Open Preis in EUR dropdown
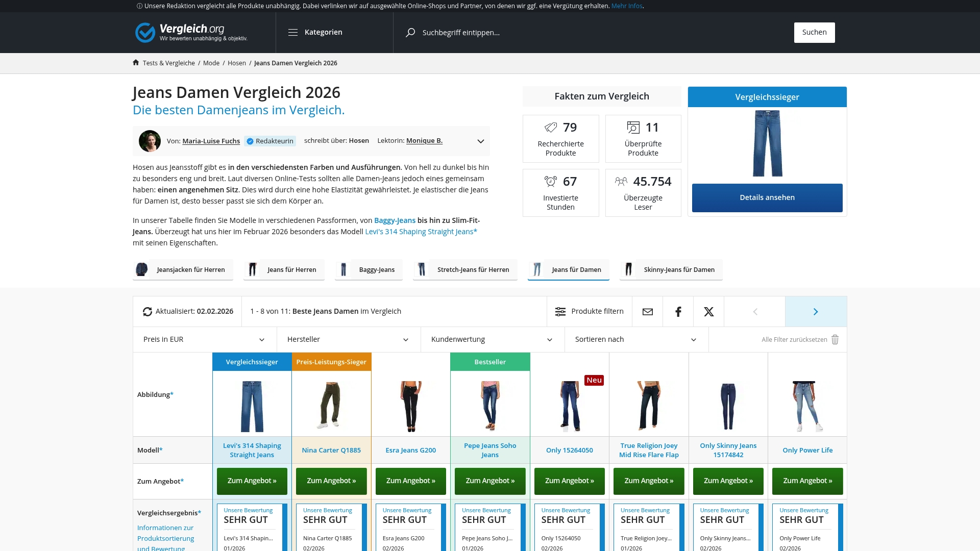980x551 pixels. click(x=205, y=339)
